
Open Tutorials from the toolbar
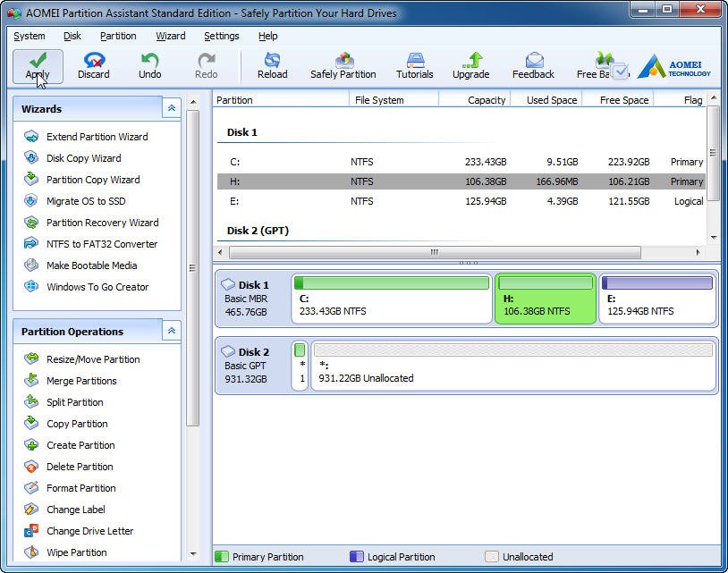pyautogui.click(x=414, y=61)
